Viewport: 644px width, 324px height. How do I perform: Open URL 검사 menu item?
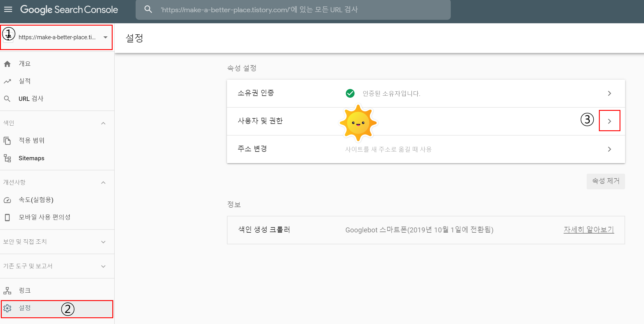(x=31, y=99)
